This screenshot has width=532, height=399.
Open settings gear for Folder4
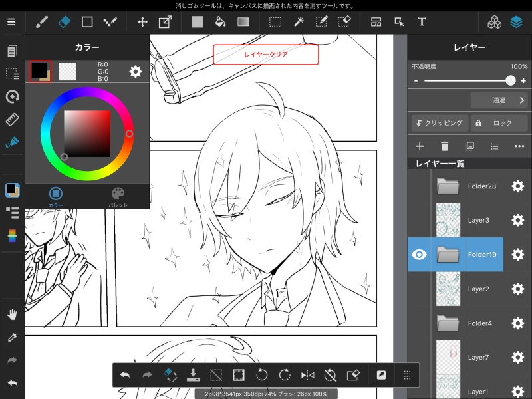(518, 323)
